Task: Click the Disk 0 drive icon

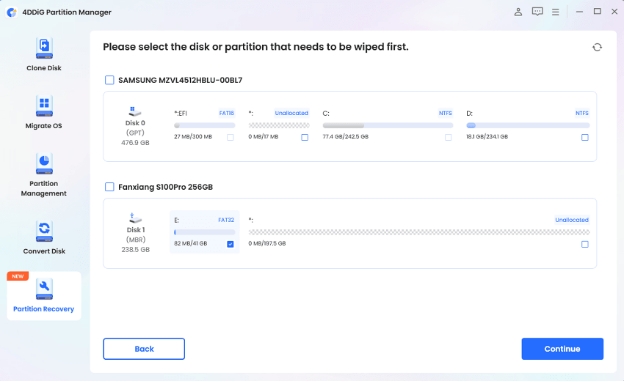Action: tap(135, 111)
